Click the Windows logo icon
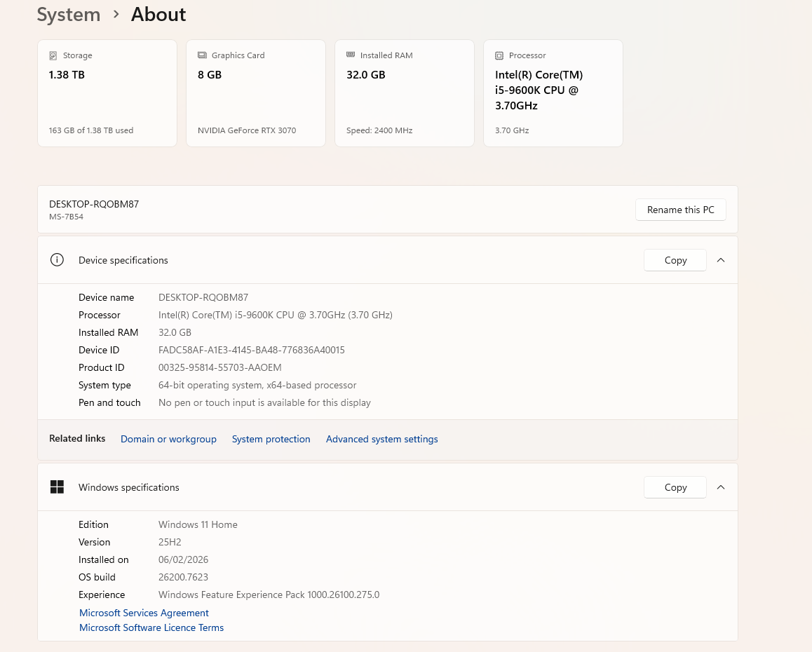The width and height of the screenshot is (812, 652). click(x=57, y=487)
